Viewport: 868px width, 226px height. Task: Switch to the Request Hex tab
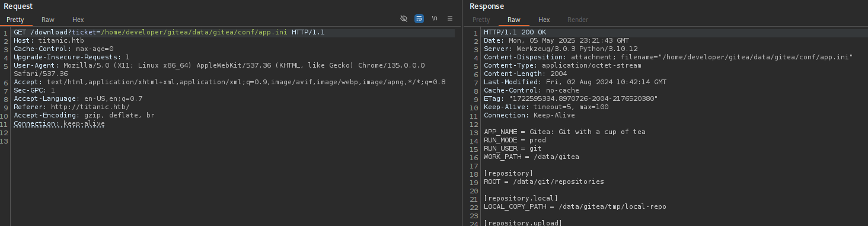tap(78, 20)
